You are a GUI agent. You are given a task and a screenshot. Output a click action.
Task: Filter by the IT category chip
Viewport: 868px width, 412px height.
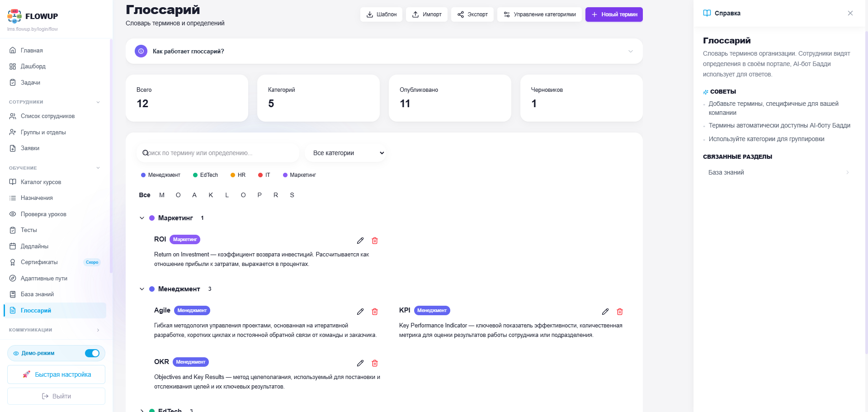(264, 175)
